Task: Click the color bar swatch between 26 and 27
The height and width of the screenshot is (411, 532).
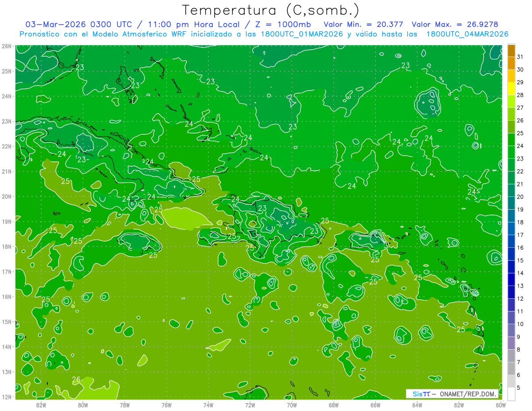Action: (x=511, y=114)
